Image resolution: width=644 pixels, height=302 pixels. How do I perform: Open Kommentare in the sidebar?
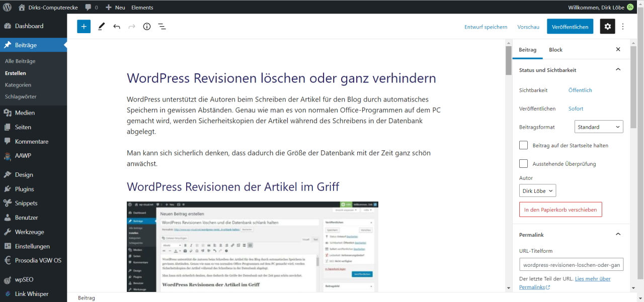[33, 142]
